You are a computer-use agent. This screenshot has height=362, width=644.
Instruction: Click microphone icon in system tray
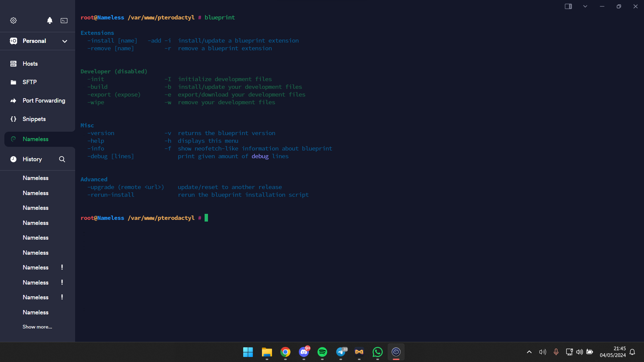[x=556, y=352]
